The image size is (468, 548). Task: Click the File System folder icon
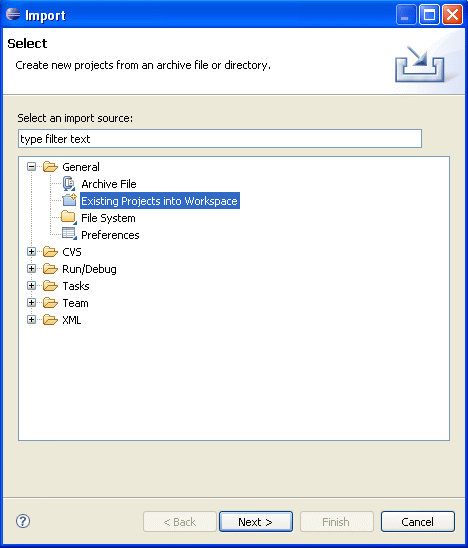tap(69, 217)
